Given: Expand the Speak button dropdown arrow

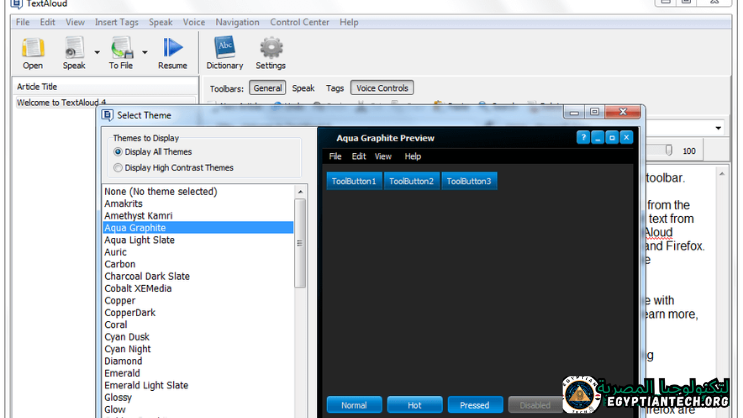Looking at the screenshot, I should [97, 51].
